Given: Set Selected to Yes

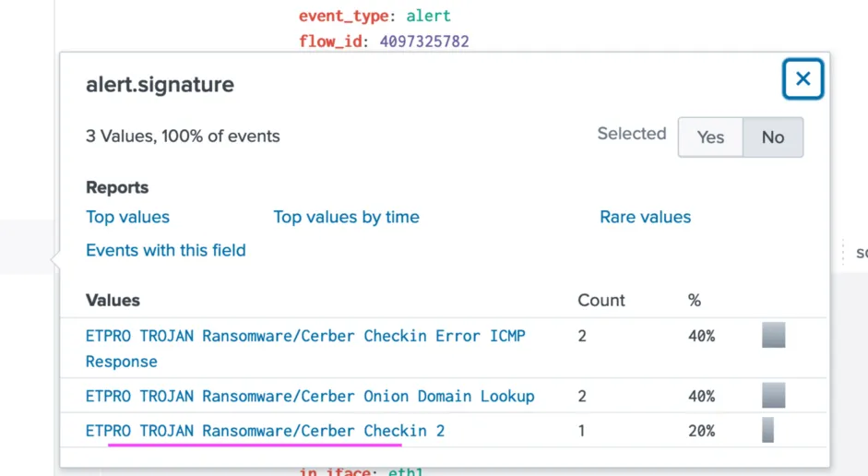Looking at the screenshot, I should click(710, 137).
